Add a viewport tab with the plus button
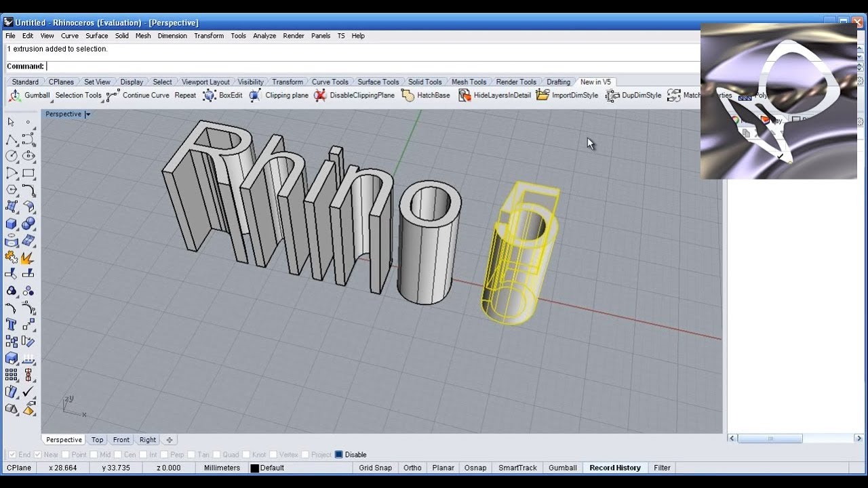The height and width of the screenshot is (488, 868). coord(170,440)
